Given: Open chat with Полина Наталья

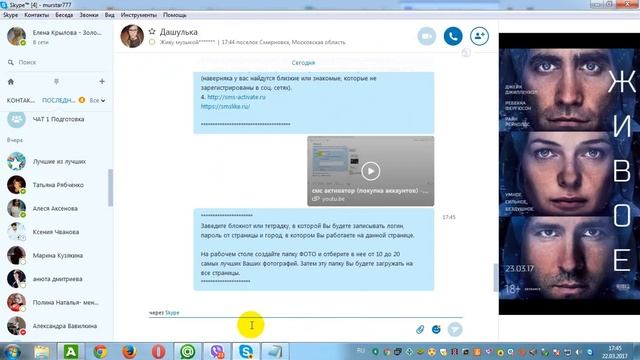Looking at the screenshot, I should click(x=56, y=302).
